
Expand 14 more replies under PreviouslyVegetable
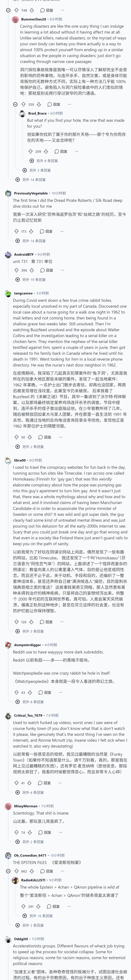30,241
